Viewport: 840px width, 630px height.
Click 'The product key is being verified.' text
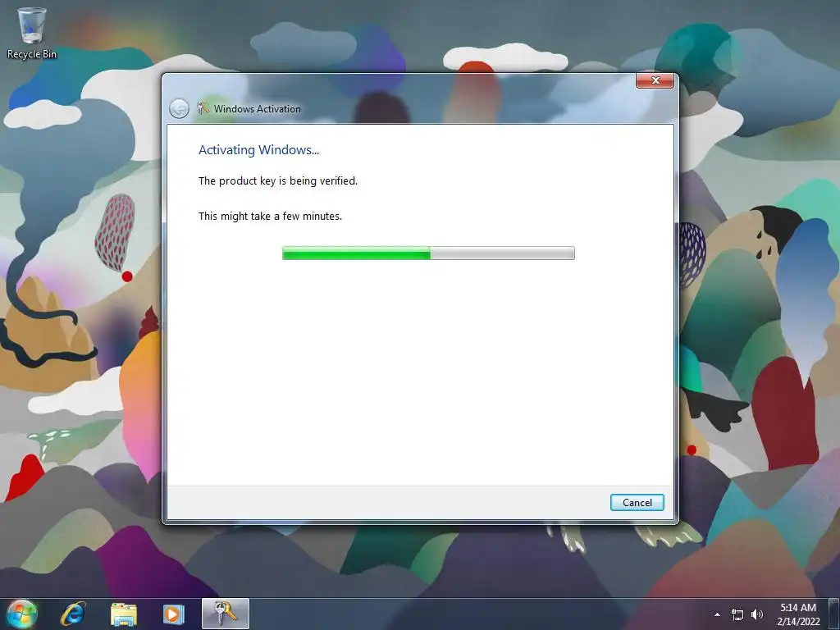(x=278, y=181)
